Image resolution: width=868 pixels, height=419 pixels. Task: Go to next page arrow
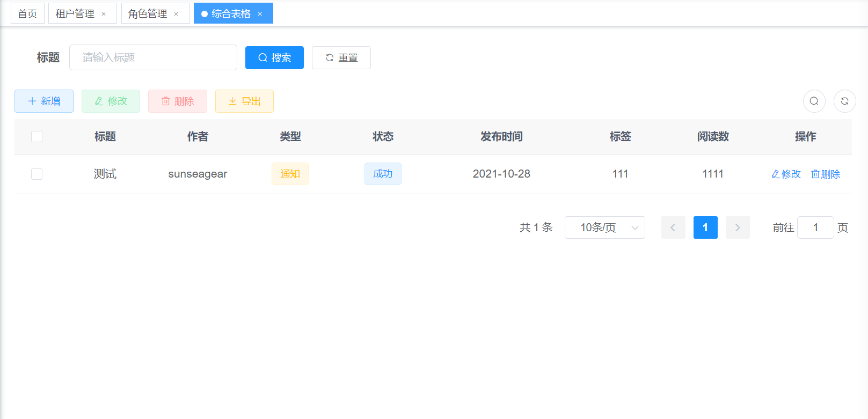(737, 227)
